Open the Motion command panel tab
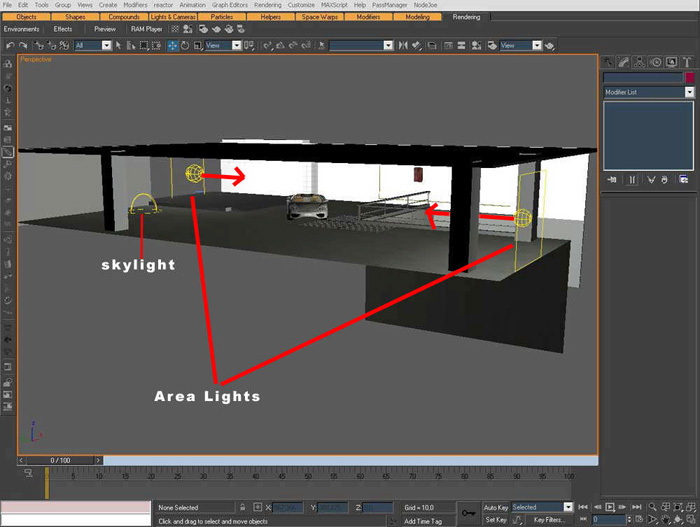Screen dimensions: 700x527 (657, 61)
